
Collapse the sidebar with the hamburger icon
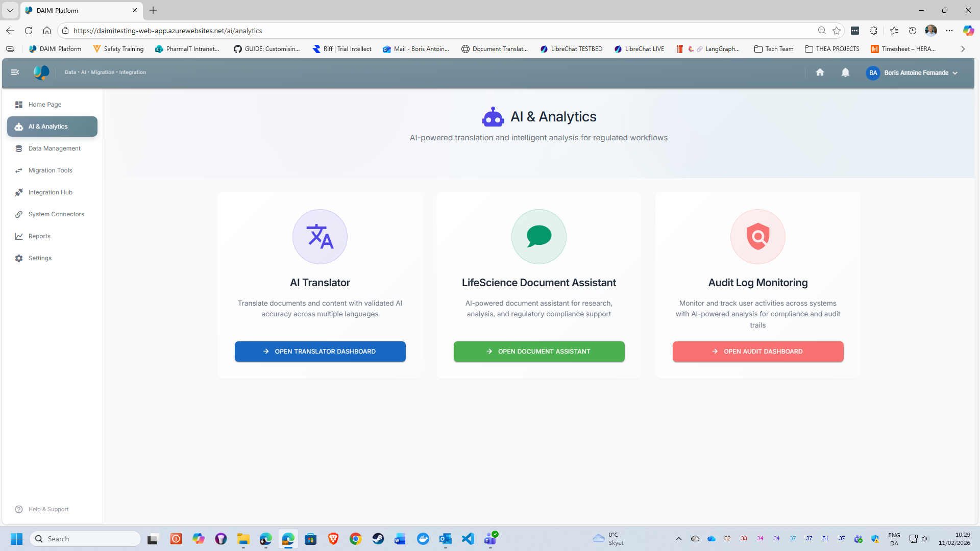(15, 72)
